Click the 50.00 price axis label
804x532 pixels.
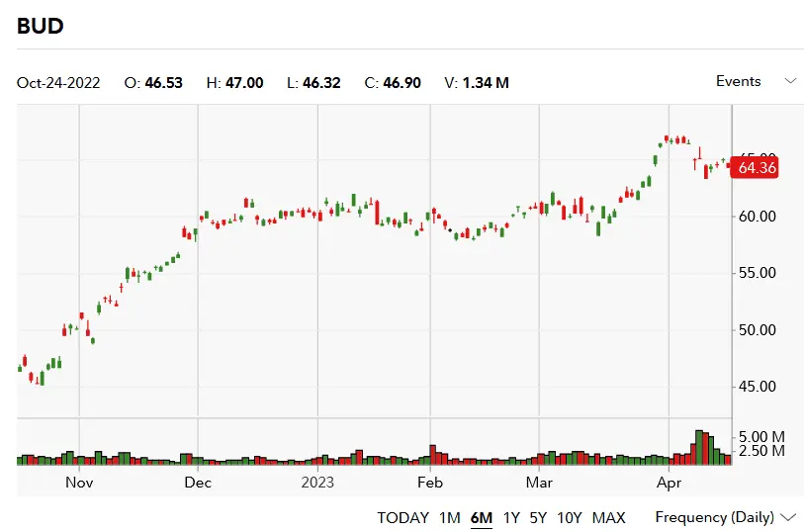[757, 329]
